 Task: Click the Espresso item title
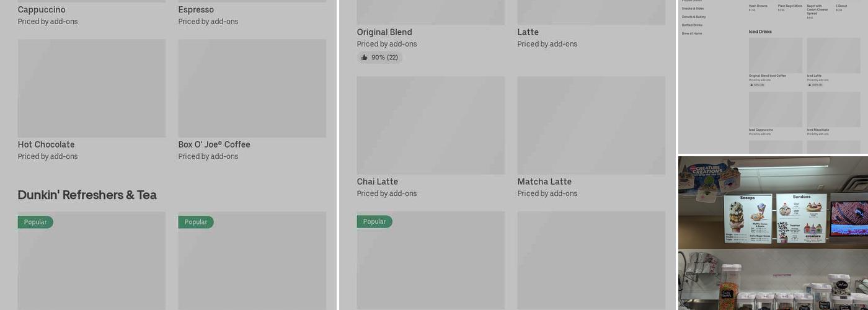(x=196, y=10)
